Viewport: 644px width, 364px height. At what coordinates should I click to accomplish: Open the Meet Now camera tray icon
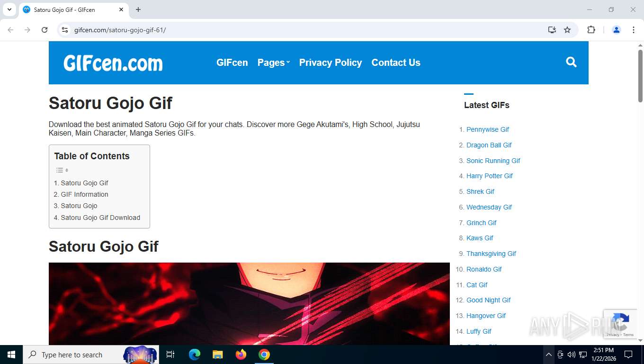[x=560, y=355]
